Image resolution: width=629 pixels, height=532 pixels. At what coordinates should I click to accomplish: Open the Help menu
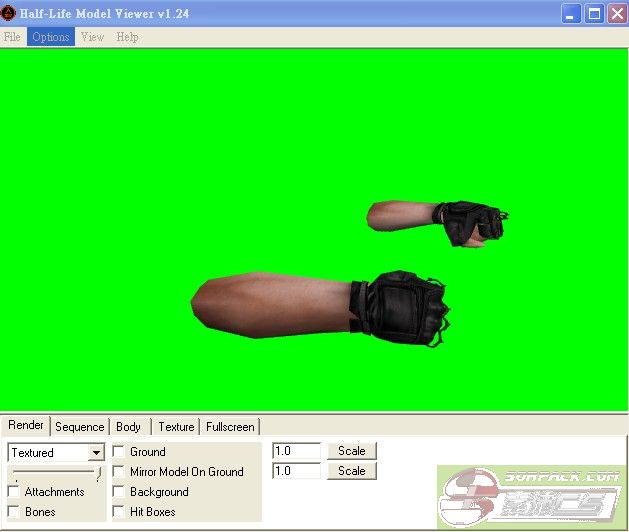pyautogui.click(x=127, y=37)
